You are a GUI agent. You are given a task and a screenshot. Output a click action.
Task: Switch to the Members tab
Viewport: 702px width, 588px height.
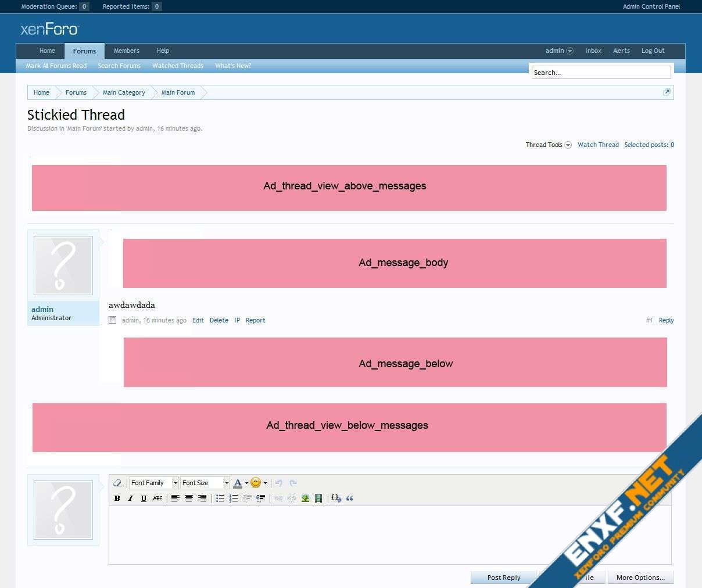(126, 51)
